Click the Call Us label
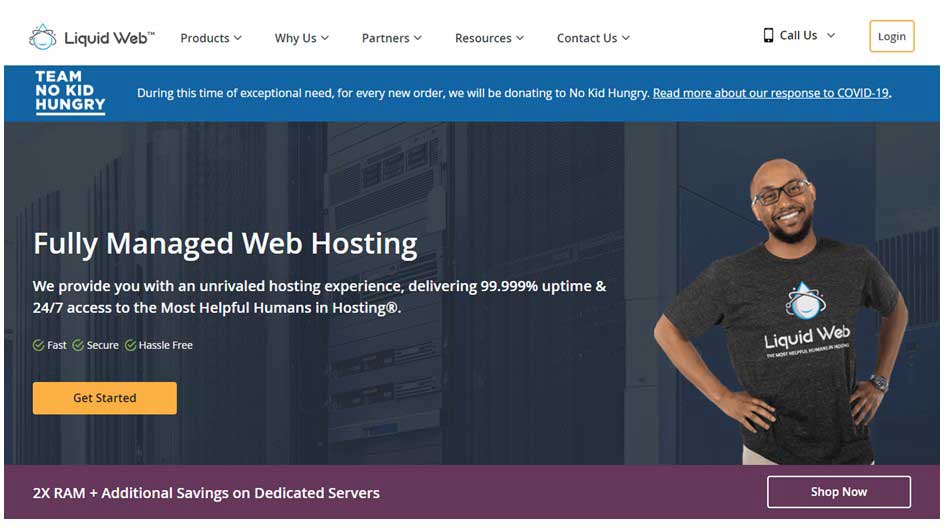Viewport: 951px width, 531px height. pyautogui.click(x=798, y=35)
